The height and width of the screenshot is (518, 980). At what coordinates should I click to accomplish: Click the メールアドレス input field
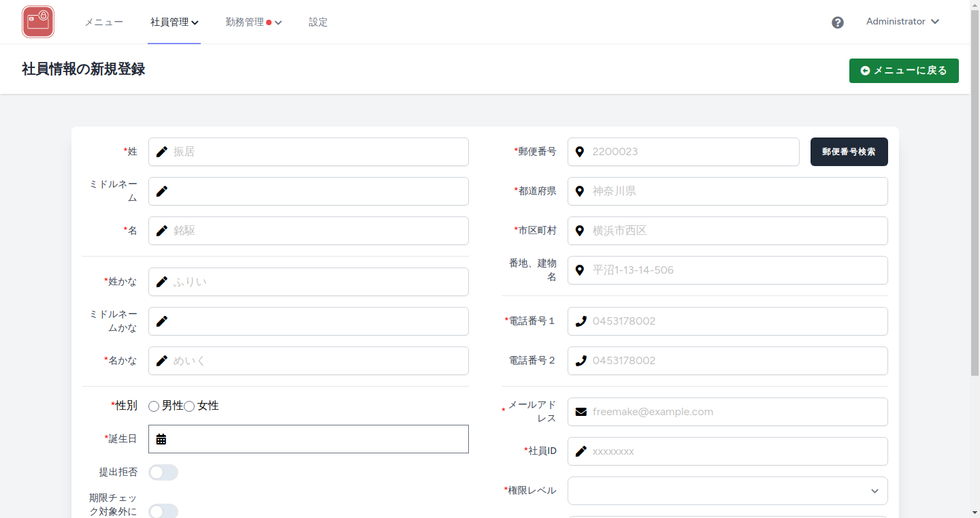728,412
